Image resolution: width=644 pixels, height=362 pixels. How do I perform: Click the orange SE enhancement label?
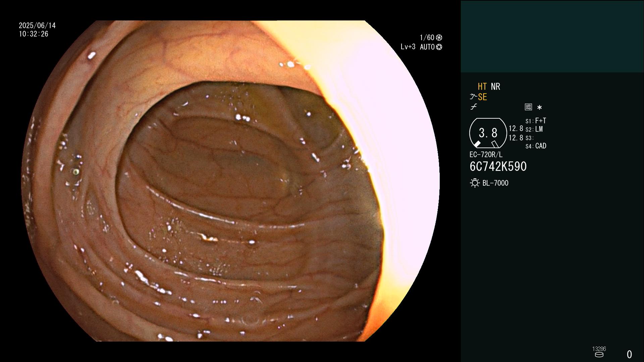[482, 97]
